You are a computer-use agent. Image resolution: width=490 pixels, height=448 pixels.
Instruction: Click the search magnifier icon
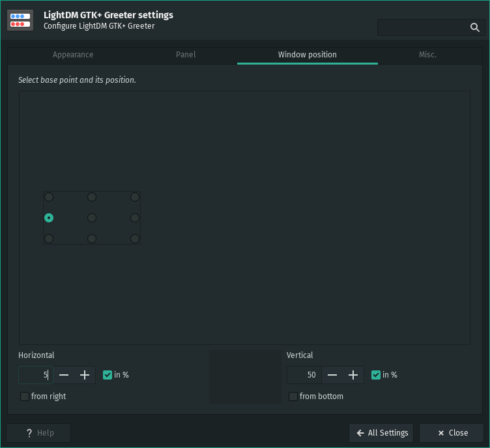[x=474, y=27]
